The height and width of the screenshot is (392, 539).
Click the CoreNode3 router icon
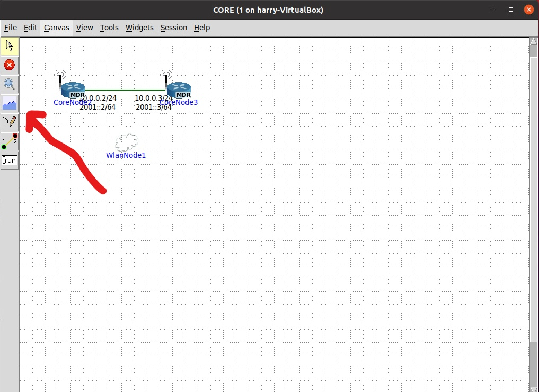(178, 89)
